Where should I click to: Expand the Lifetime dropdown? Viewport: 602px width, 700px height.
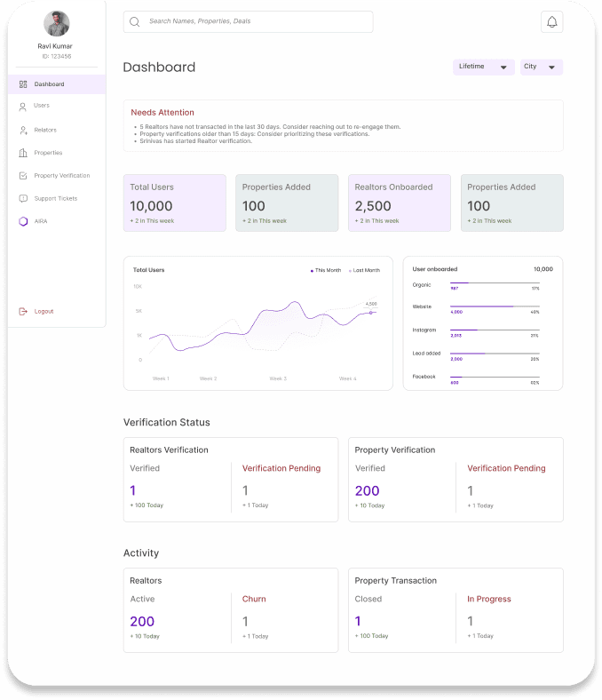point(484,67)
